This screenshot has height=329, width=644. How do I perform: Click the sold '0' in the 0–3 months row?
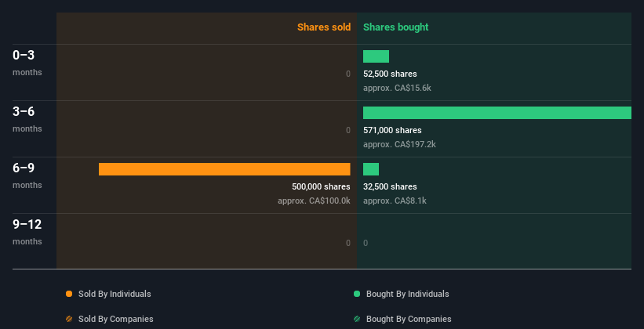(x=347, y=74)
